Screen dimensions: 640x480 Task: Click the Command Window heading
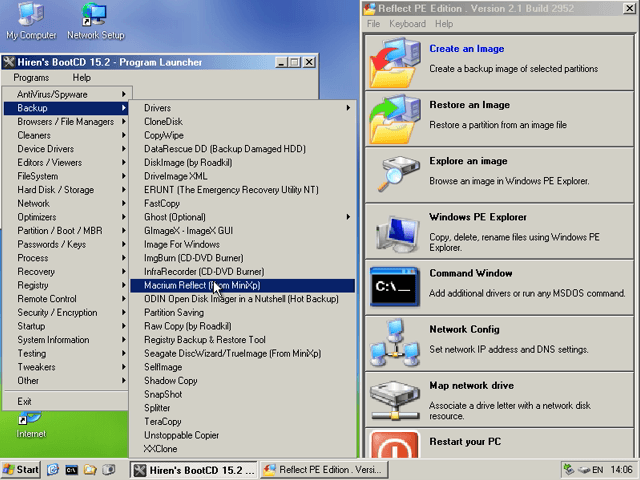coord(471,273)
